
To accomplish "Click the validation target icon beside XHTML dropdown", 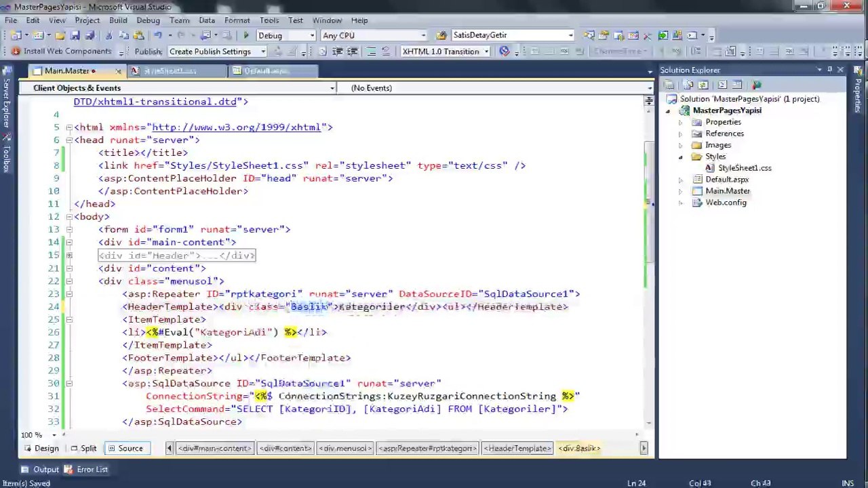I will click(x=504, y=52).
